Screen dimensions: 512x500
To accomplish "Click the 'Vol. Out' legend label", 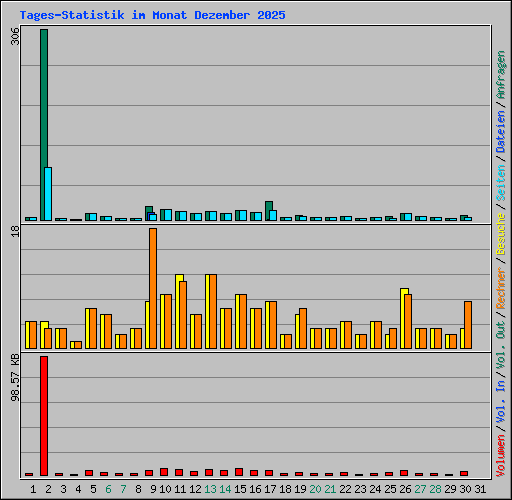I will click(501, 345).
